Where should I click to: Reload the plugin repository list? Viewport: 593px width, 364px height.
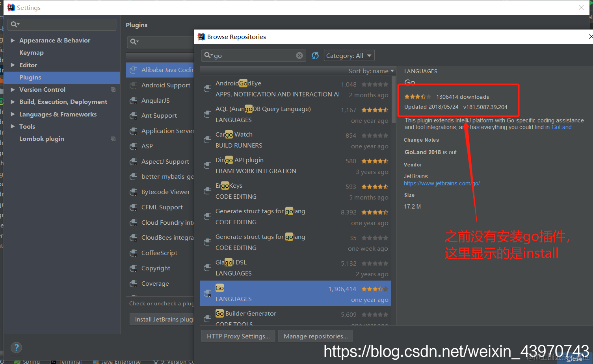tap(315, 55)
